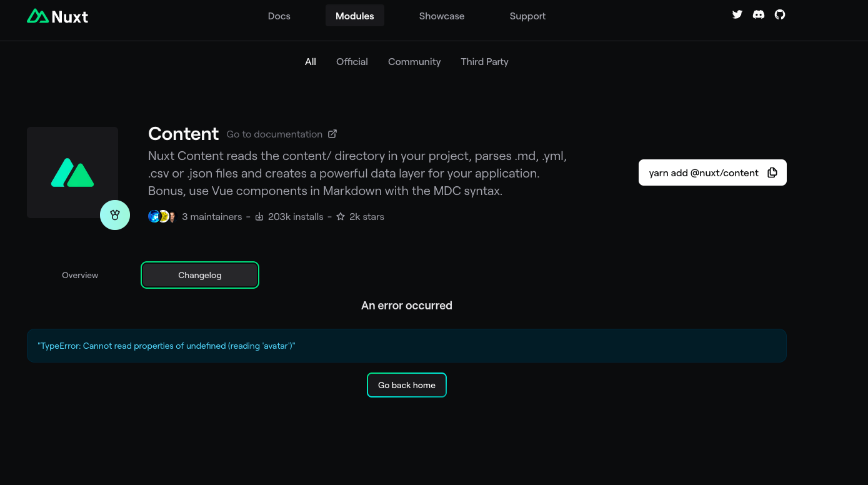Click the Nuxt Content description paragraph
The height and width of the screenshot is (485, 868).
(357, 173)
